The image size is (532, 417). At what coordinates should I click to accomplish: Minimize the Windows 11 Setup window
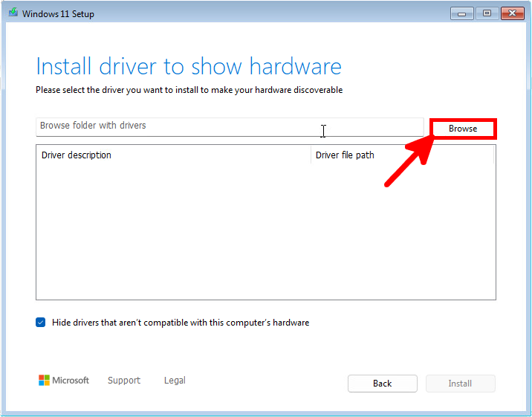[461, 13]
